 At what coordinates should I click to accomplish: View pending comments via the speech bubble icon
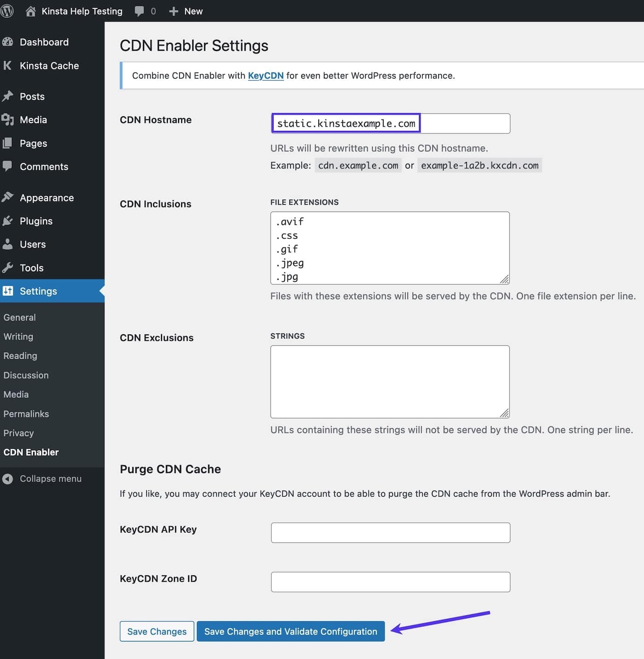(139, 11)
